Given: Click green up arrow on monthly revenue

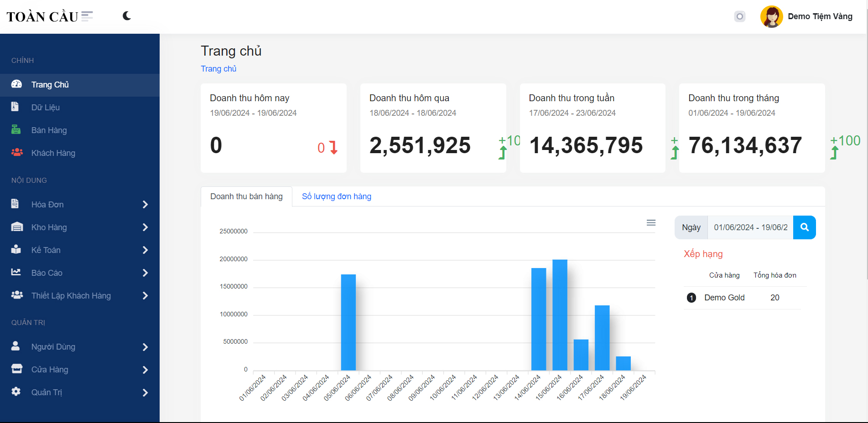Looking at the screenshot, I should point(834,153).
